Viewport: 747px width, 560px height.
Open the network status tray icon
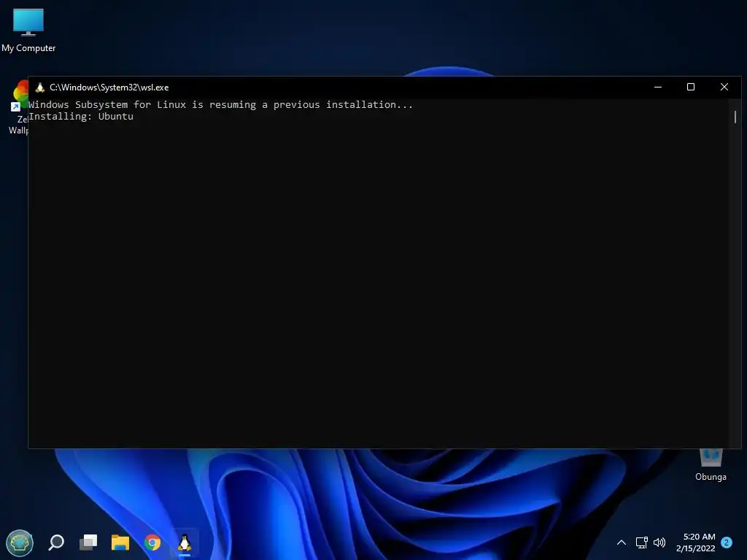point(641,542)
